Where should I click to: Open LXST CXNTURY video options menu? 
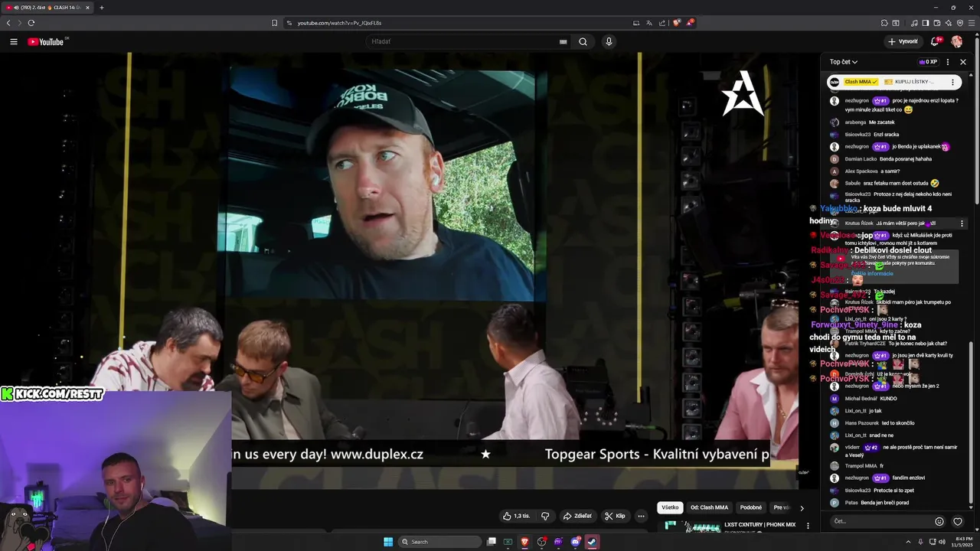pos(808,526)
